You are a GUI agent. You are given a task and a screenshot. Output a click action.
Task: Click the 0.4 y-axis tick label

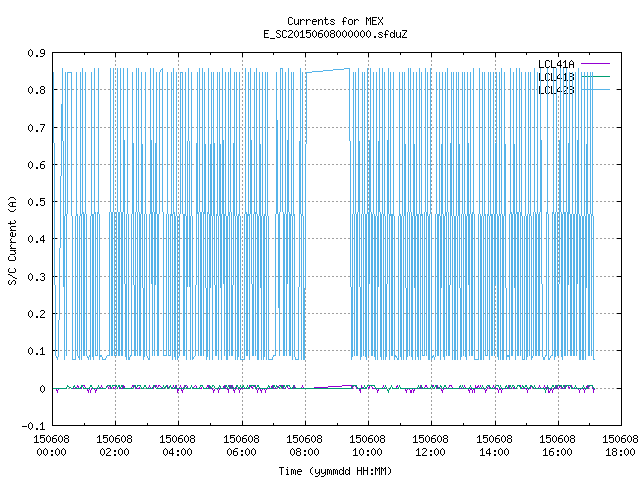coord(36,239)
